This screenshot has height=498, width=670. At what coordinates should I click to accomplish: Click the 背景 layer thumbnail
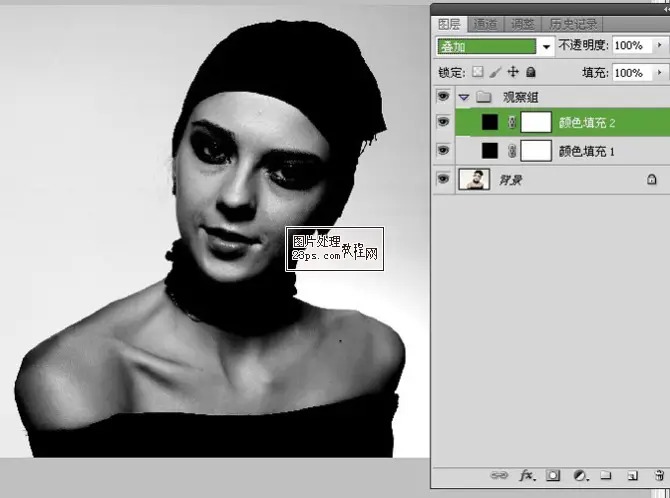point(474,179)
